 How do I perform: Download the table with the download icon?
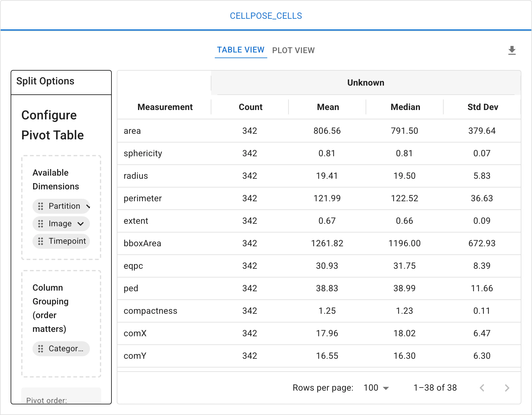[512, 50]
